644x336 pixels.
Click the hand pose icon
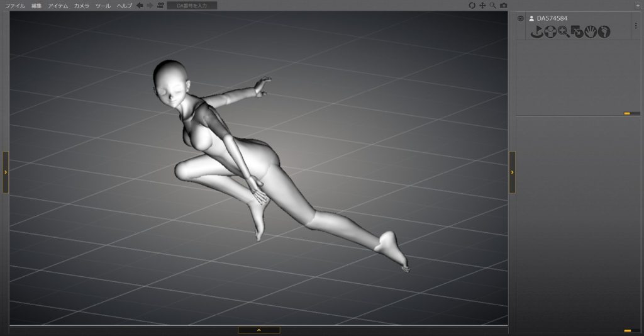tap(591, 31)
